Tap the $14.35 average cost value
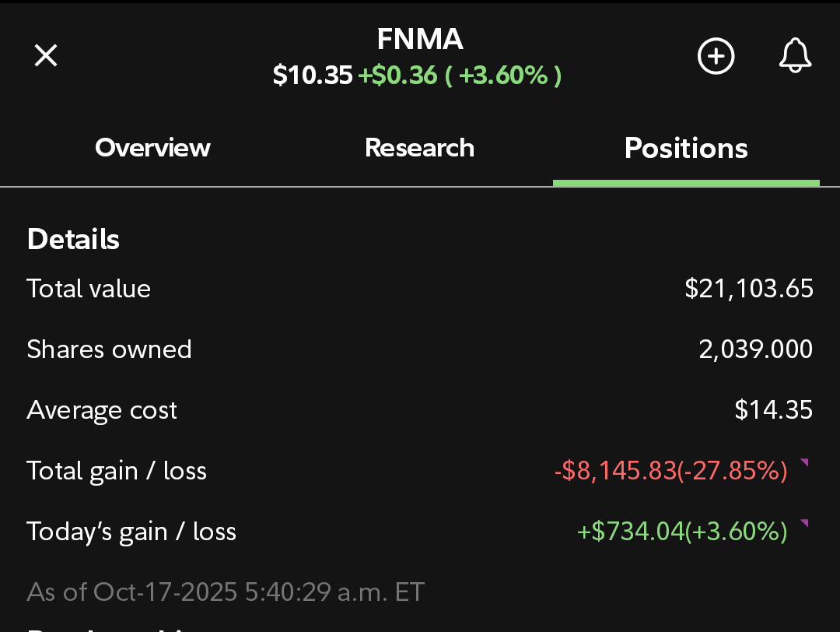This screenshot has height=632, width=840. click(774, 410)
